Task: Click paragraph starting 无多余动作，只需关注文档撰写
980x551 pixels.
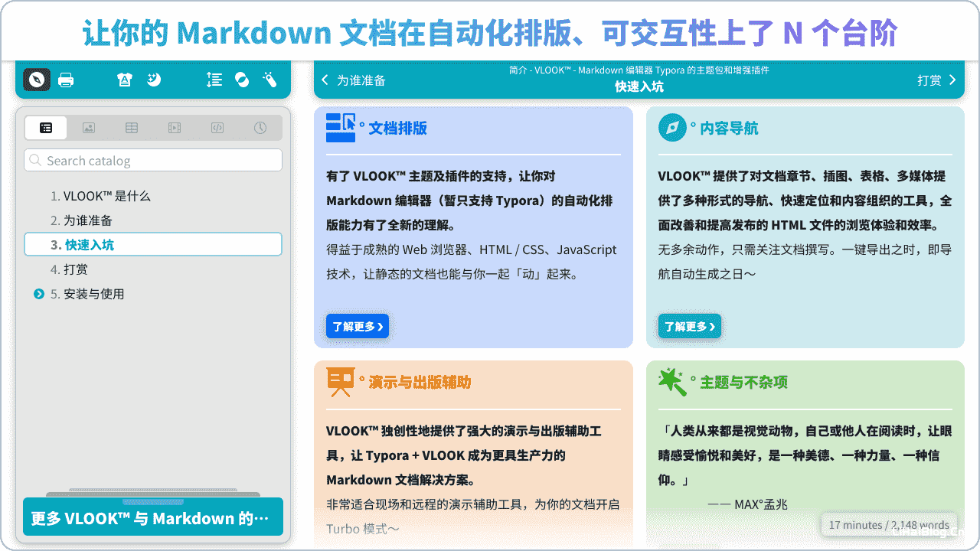Action: tap(805, 262)
